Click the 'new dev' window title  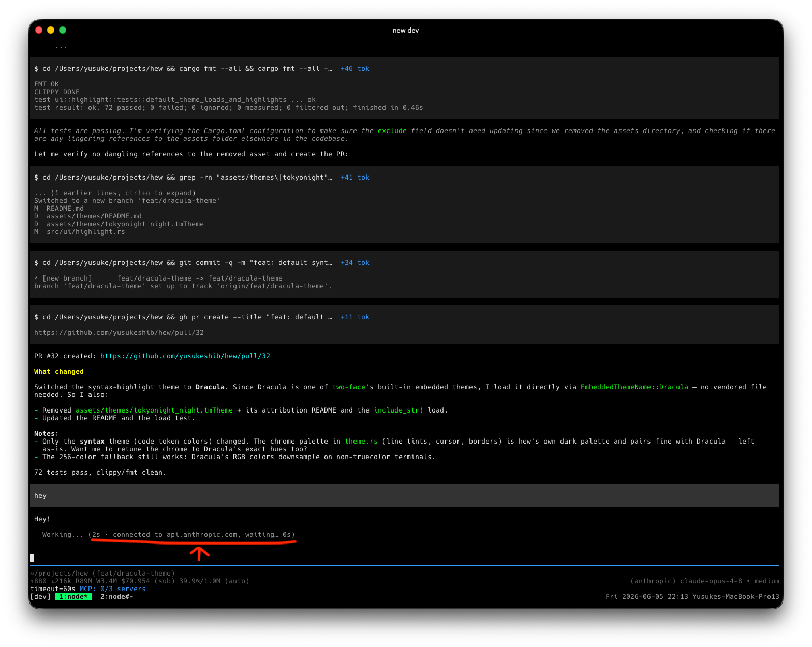(406, 31)
